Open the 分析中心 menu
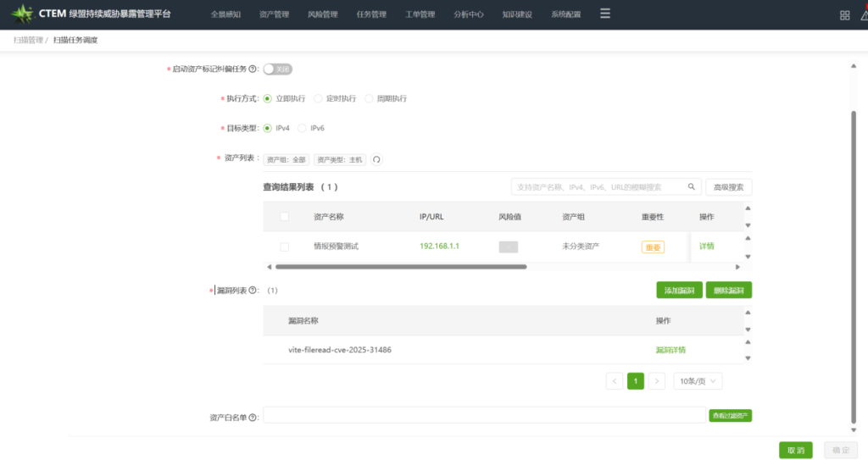 tap(469, 14)
